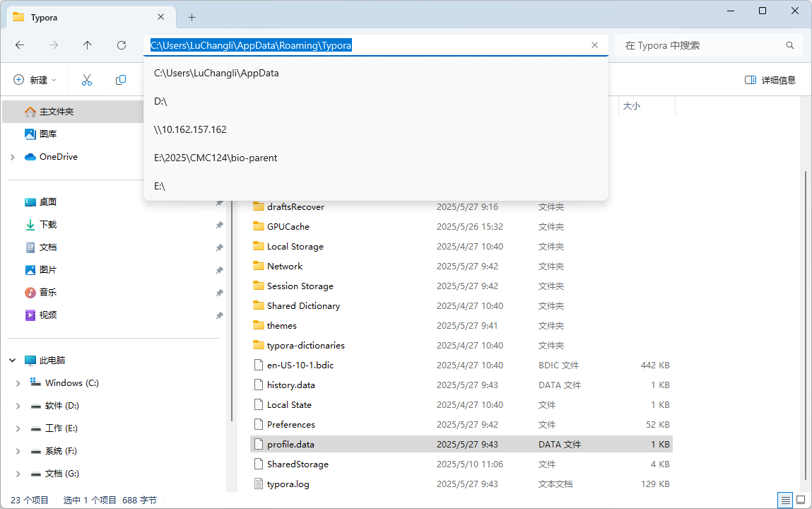The width and height of the screenshot is (812, 509).
Task: Open a new Explorer tab
Action: 192,17
